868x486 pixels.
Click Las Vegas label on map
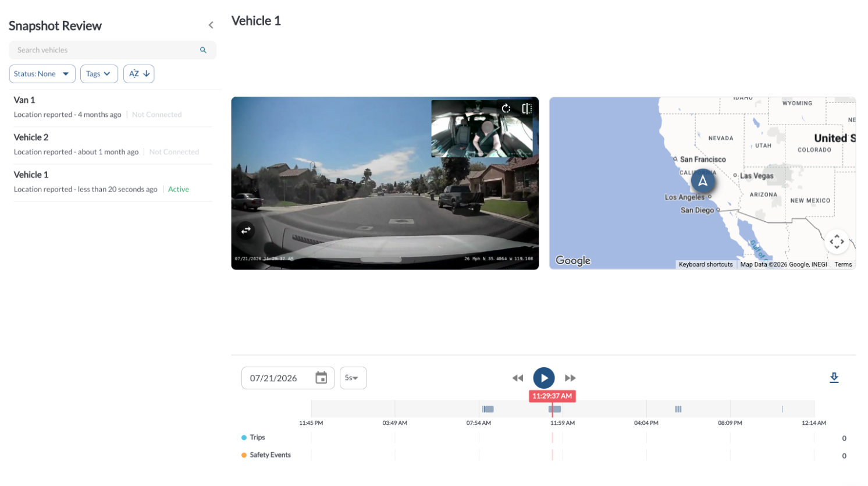point(756,176)
